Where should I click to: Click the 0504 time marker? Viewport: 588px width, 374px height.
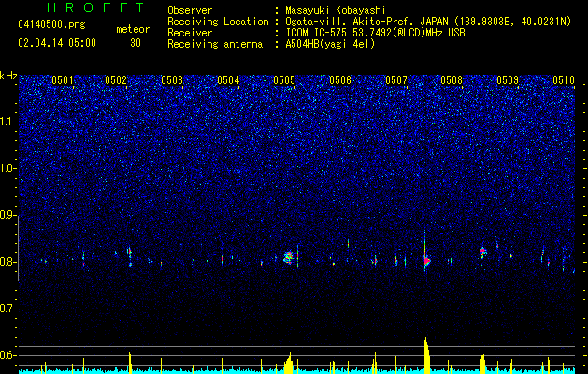228,80
